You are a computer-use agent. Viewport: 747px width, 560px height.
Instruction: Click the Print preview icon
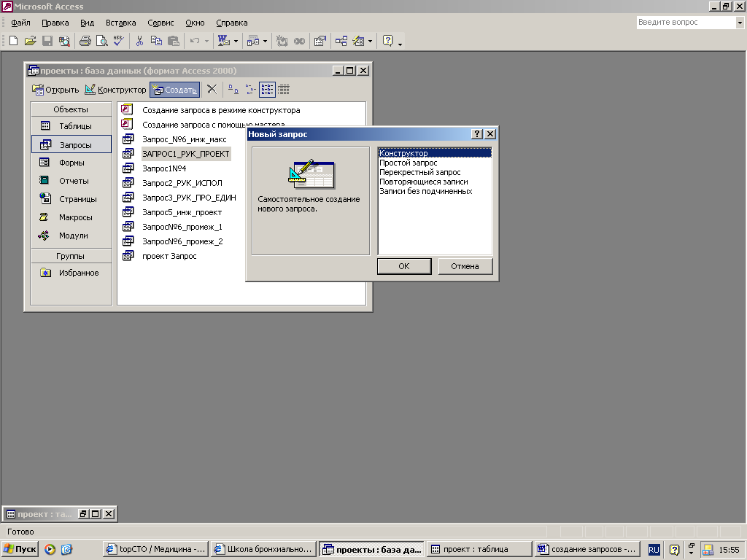(x=101, y=41)
